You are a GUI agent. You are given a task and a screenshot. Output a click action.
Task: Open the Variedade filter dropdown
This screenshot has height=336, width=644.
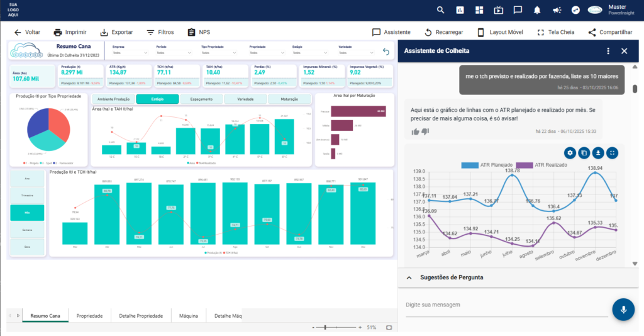point(355,53)
